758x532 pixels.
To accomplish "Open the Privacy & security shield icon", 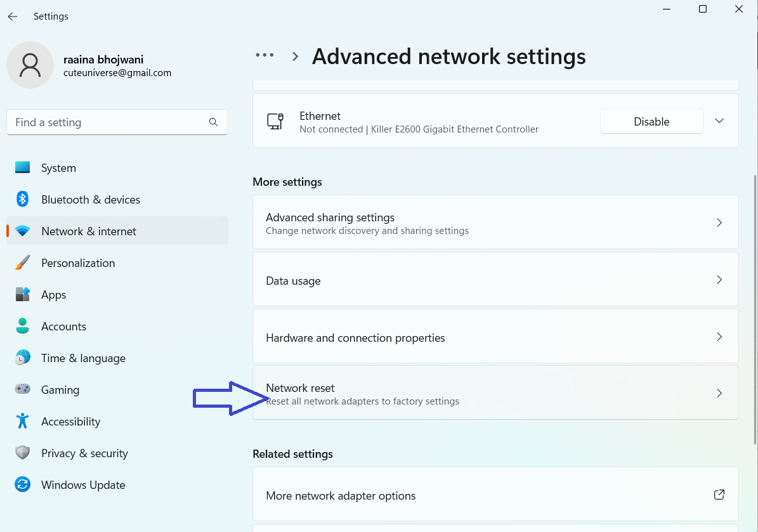I will tap(23, 453).
